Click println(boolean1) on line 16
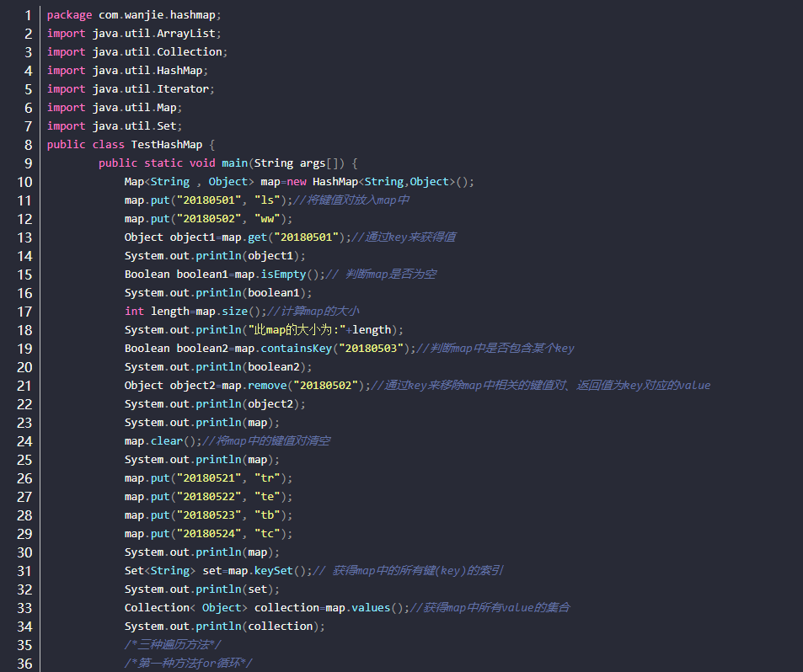 click(250, 293)
